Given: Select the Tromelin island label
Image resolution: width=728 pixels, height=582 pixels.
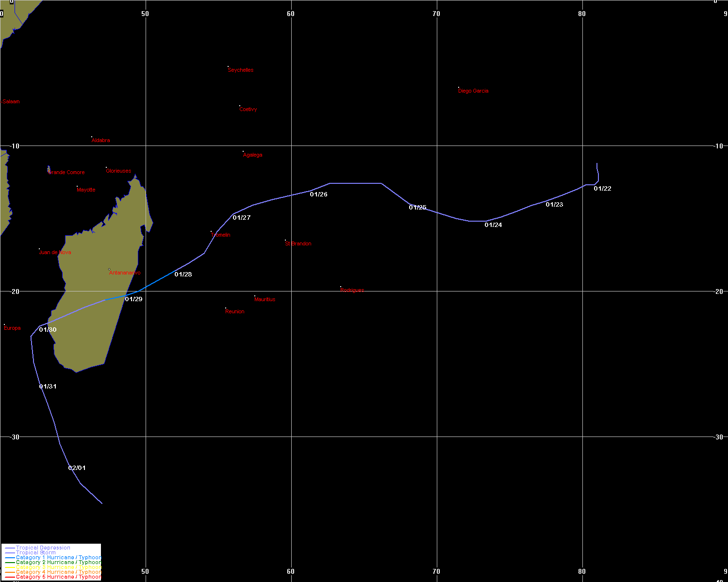Looking at the screenshot, I should [221, 235].
